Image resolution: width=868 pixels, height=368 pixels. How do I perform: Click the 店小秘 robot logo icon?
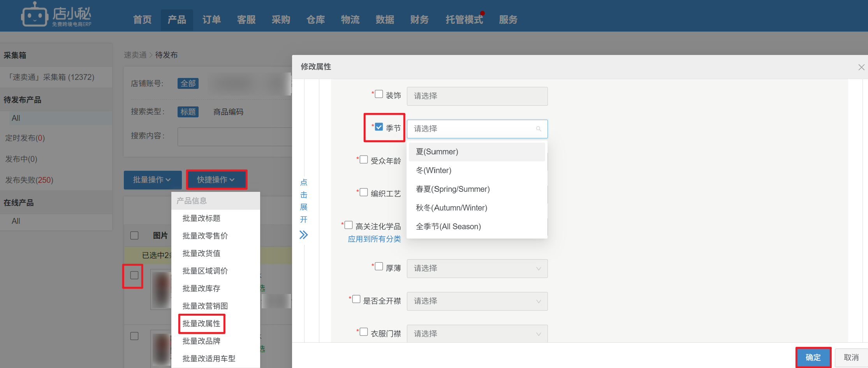click(35, 15)
